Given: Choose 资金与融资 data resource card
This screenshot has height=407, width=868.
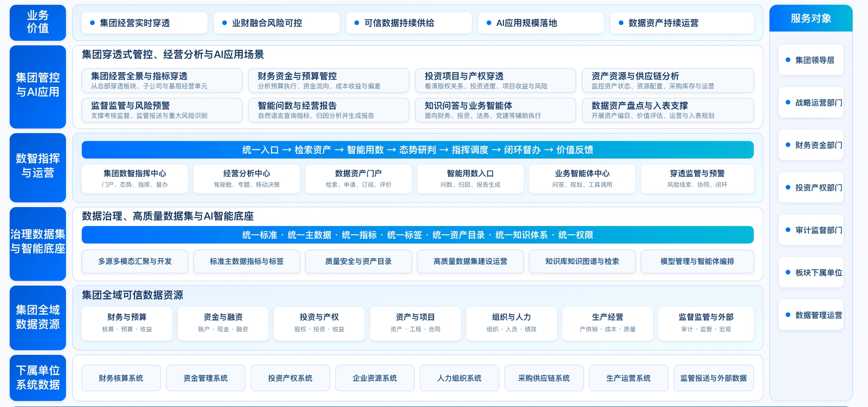Looking at the screenshot, I should [x=223, y=324].
